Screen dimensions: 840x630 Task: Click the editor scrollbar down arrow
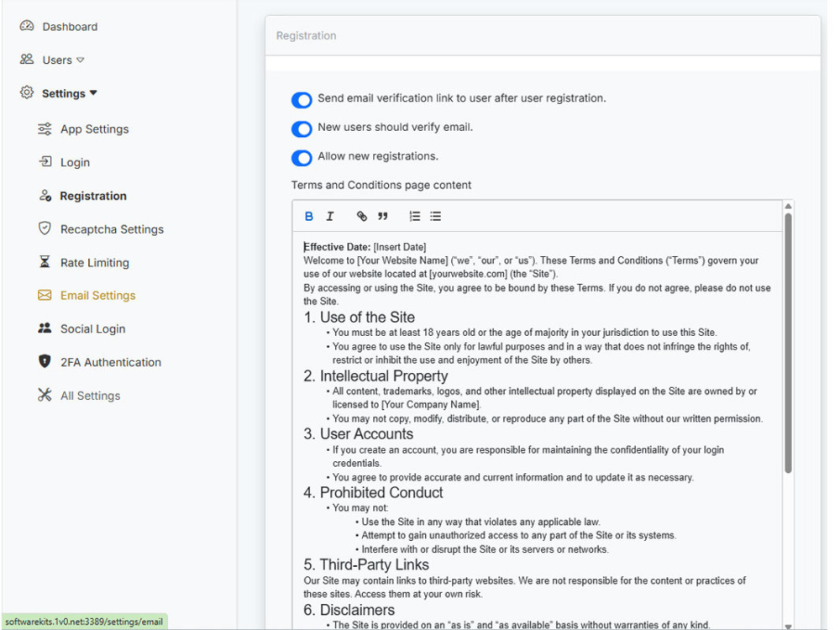click(x=788, y=626)
